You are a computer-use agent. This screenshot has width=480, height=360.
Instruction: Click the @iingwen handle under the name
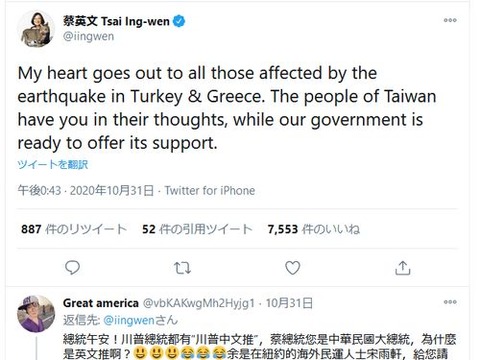(x=89, y=36)
